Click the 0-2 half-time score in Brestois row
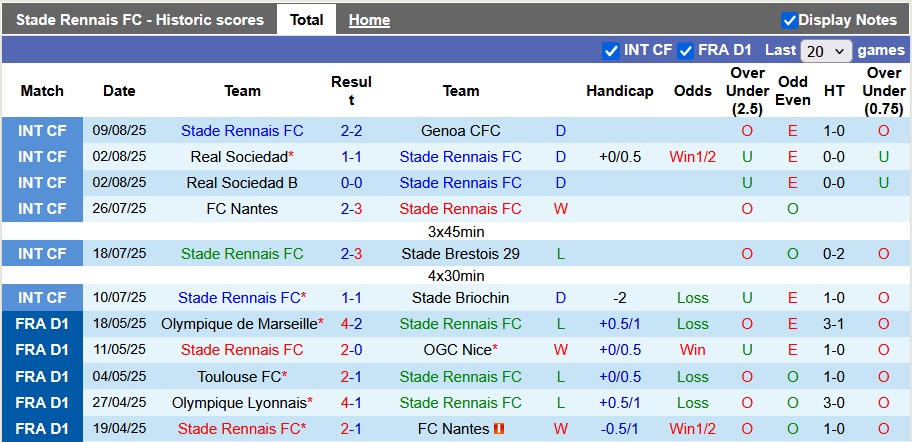 tap(834, 254)
